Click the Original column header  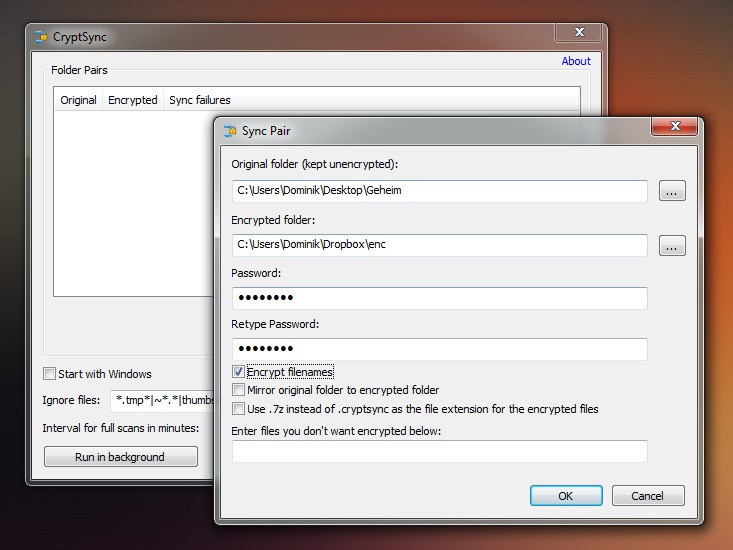(78, 100)
